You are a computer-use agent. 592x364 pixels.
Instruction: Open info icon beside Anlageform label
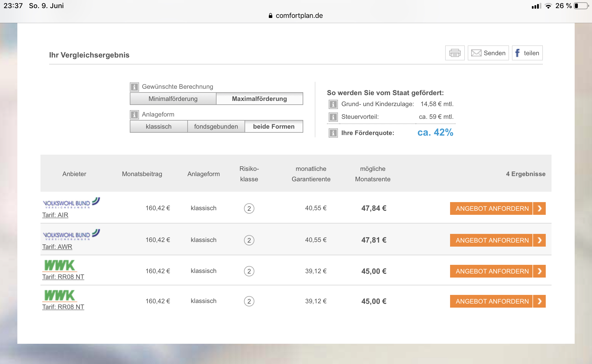[x=134, y=114]
